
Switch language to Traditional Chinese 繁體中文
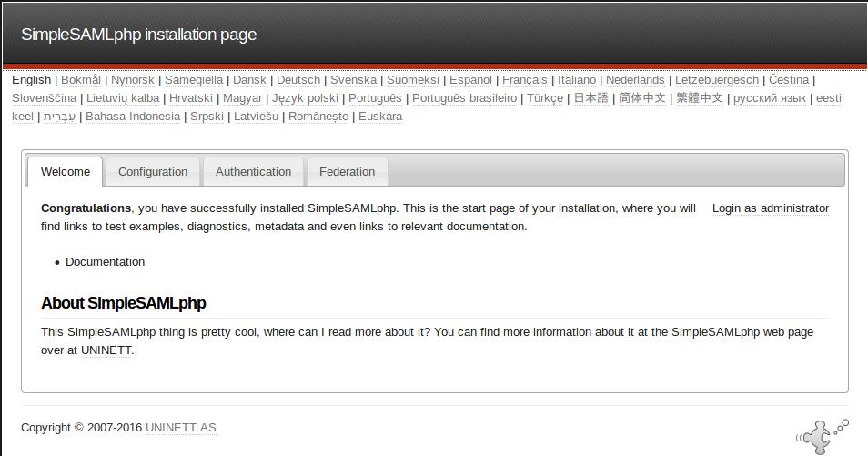pyautogui.click(x=700, y=98)
